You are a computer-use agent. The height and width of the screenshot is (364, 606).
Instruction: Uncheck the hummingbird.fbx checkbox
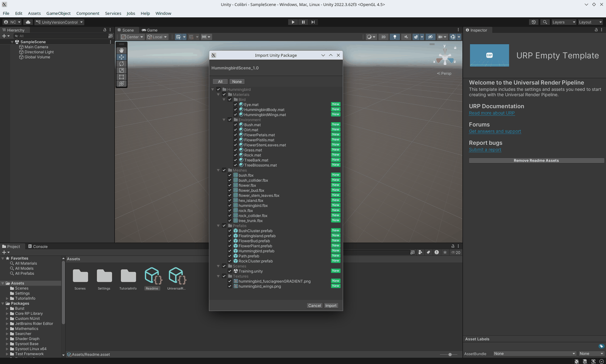coord(230,205)
